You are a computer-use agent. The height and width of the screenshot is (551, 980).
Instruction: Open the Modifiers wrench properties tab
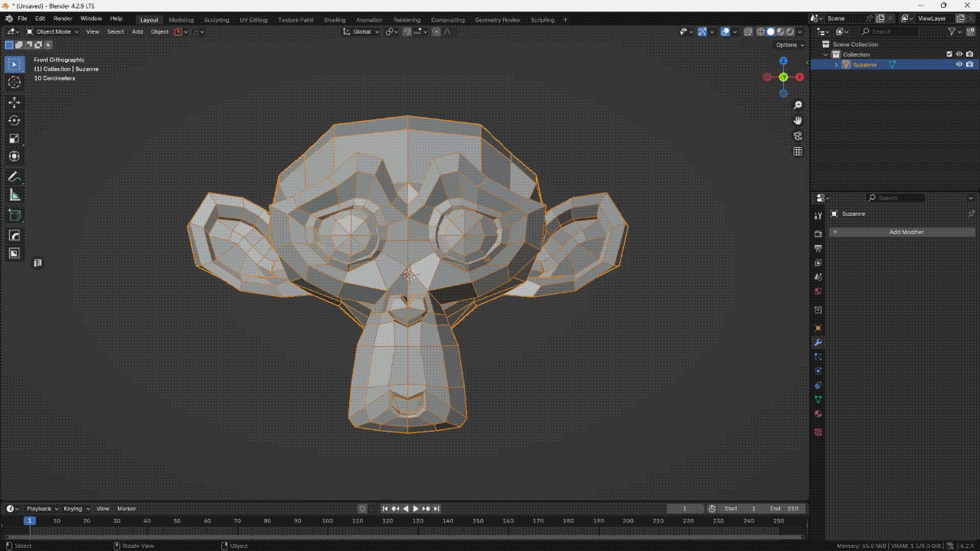pyautogui.click(x=818, y=342)
